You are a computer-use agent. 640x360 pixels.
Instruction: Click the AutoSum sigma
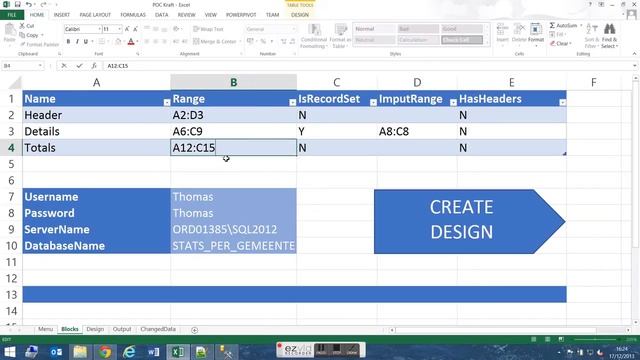(552, 25)
